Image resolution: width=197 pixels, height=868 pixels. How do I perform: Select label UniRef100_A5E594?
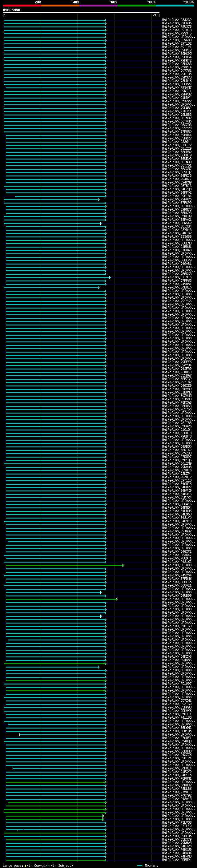pos(177,860)
